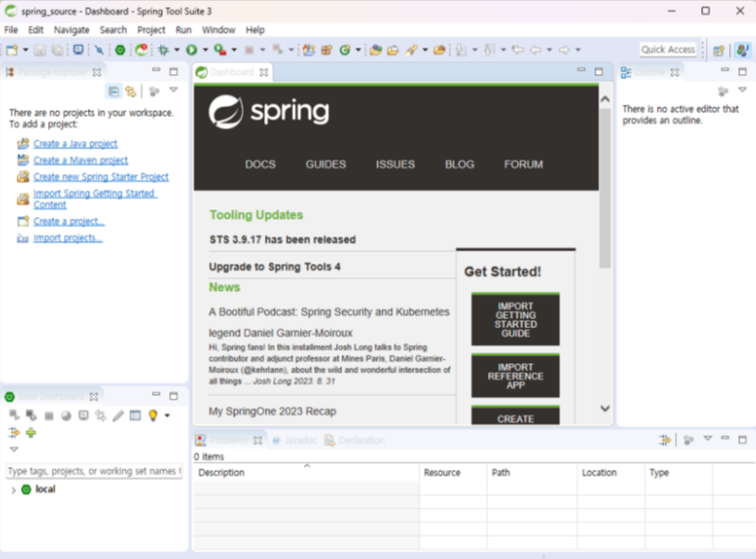Click Create new Spring Starter Project link

[101, 177]
